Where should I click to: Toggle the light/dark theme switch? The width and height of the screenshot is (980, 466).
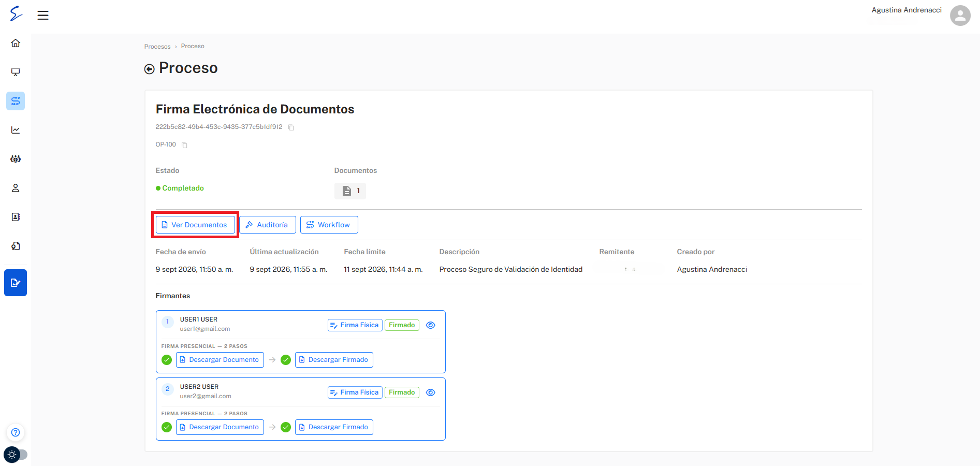pyautogui.click(x=15, y=455)
